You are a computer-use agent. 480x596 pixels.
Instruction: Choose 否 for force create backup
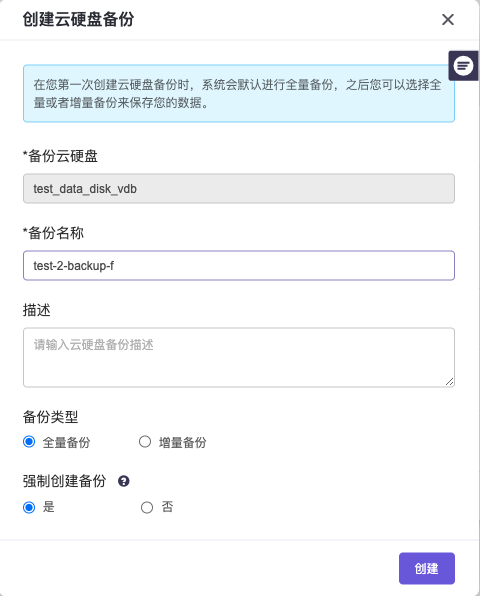147,507
